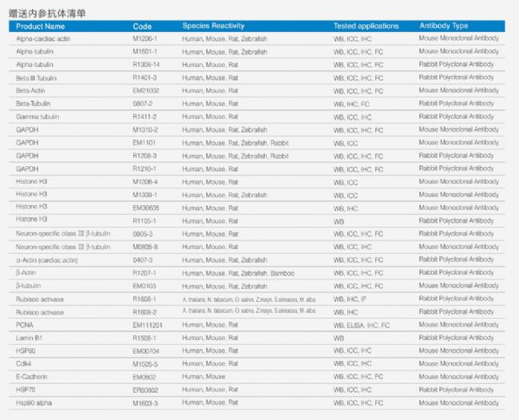Open the Alpha-cardiac actin product entry
Image resolution: width=519 pixels, height=420 pixels.
(x=42, y=39)
